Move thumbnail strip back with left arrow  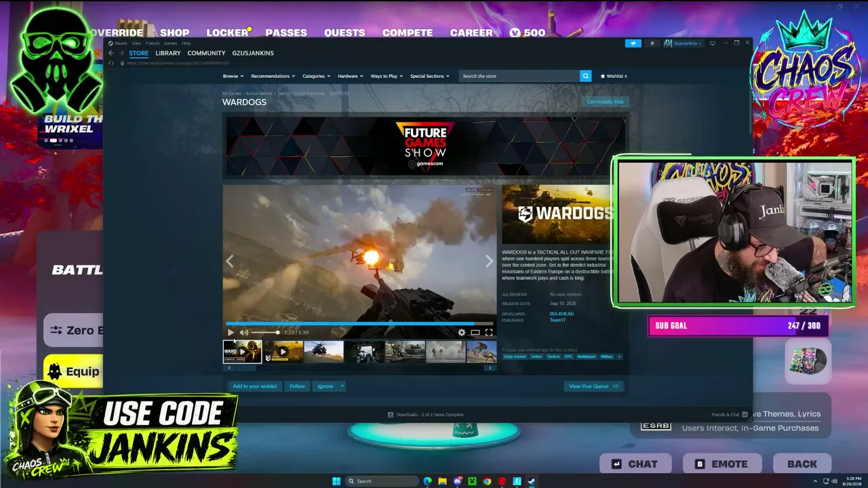pyautogui.click(x=229, y=368)
